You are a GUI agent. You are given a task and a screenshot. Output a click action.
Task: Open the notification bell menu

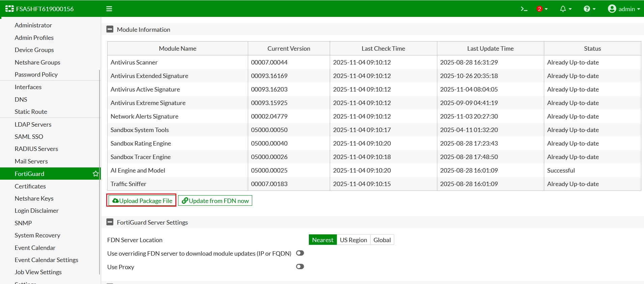coord(565,9)
